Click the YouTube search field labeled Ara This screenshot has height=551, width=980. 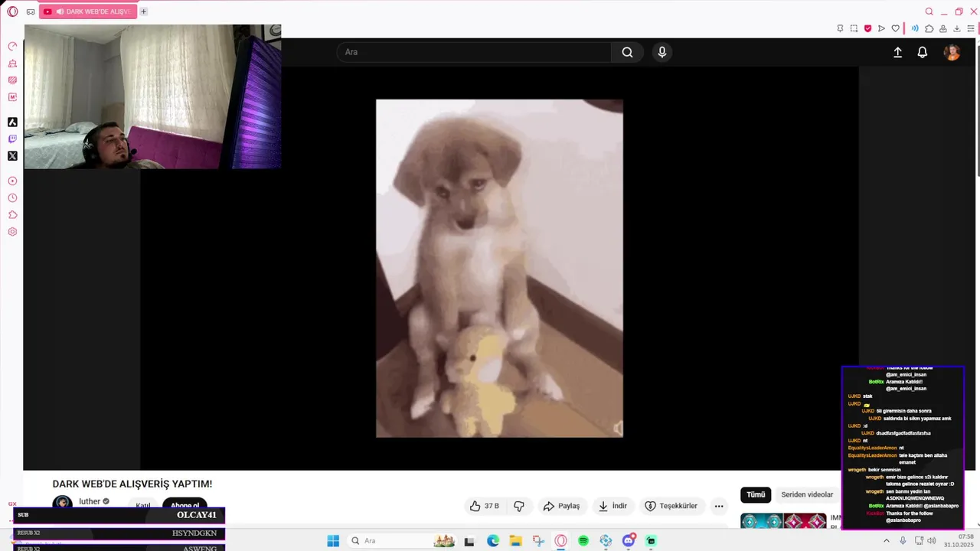coord(474,52)
